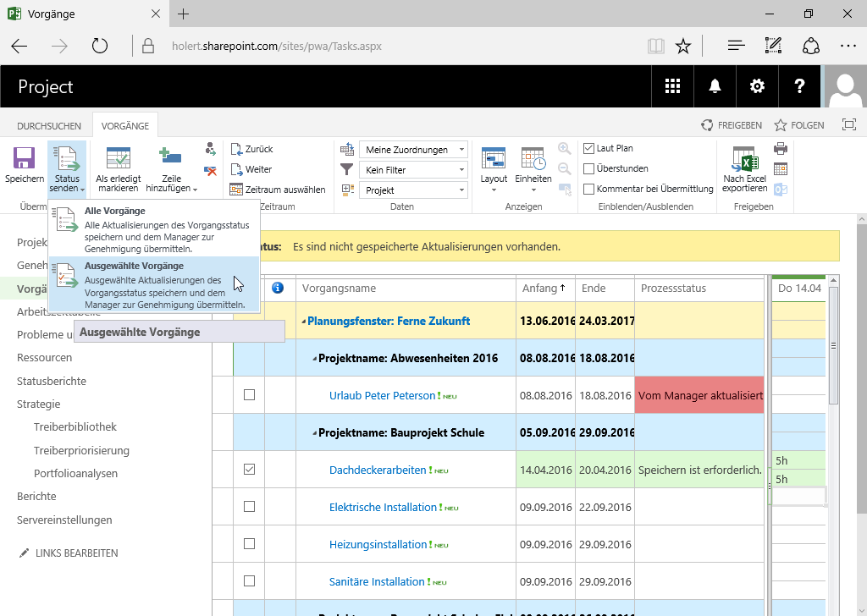The height and width of the screenshot is (616, 867).
Task: Click the Weiter period button
Action: click(x=251, y=169)
